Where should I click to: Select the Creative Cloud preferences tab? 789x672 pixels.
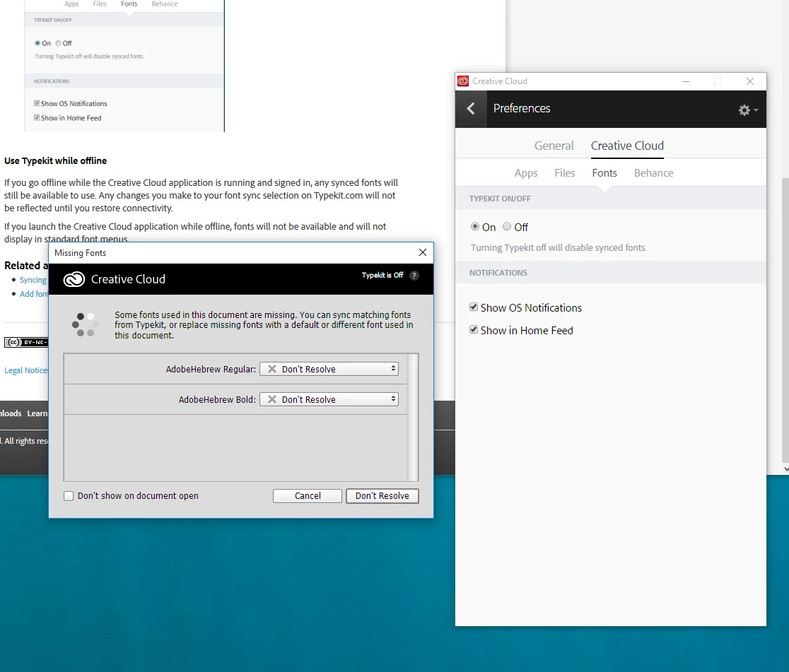(x=627, y=146)
